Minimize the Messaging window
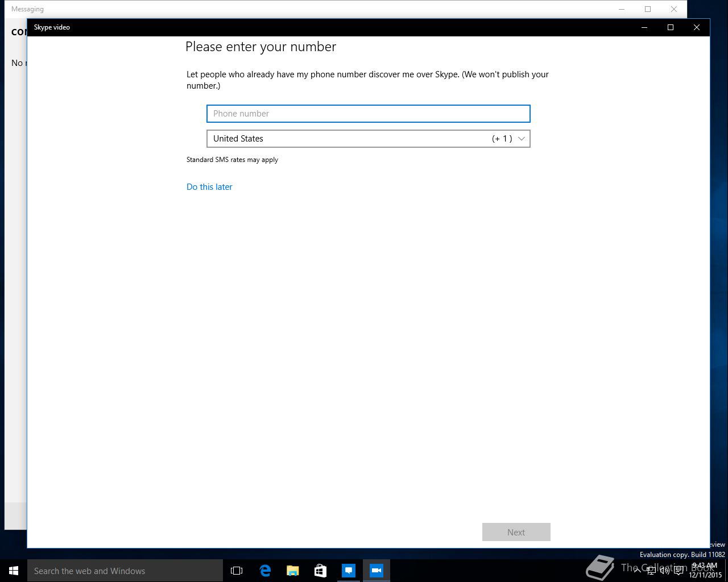The image size is (728, 582). click(x=622, y=9)
